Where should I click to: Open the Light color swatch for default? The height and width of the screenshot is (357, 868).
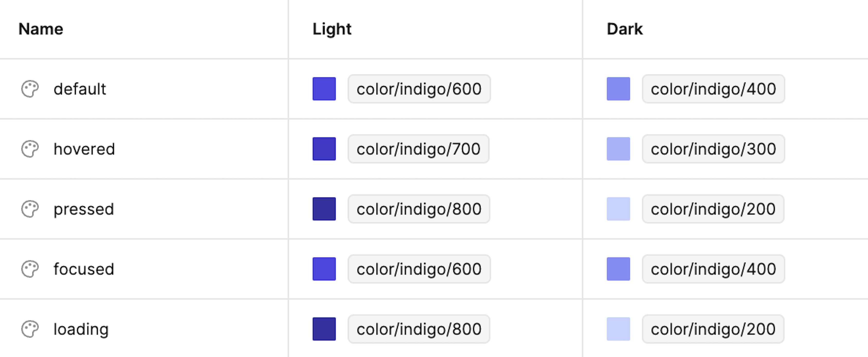[324, 89]
